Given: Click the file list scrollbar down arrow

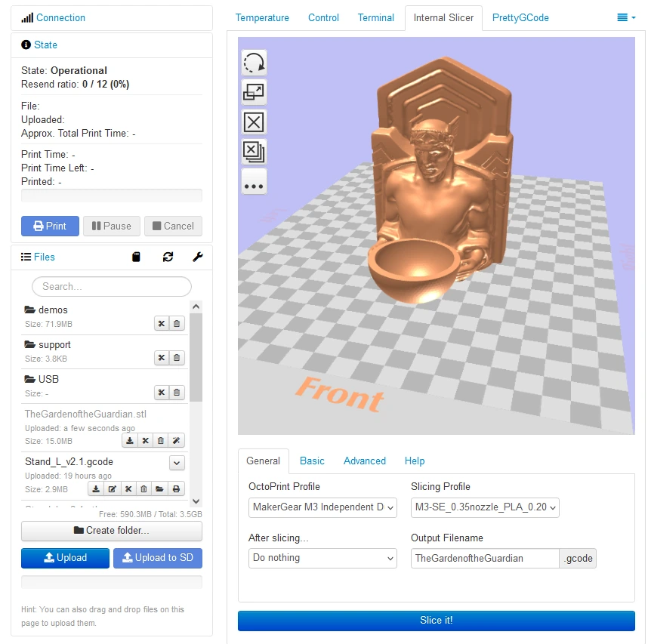Looking at the screenshot, I should 196,501.
